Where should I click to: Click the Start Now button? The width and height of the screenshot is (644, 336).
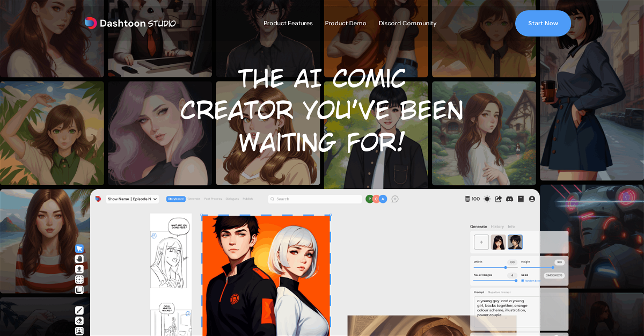[543, 23]
